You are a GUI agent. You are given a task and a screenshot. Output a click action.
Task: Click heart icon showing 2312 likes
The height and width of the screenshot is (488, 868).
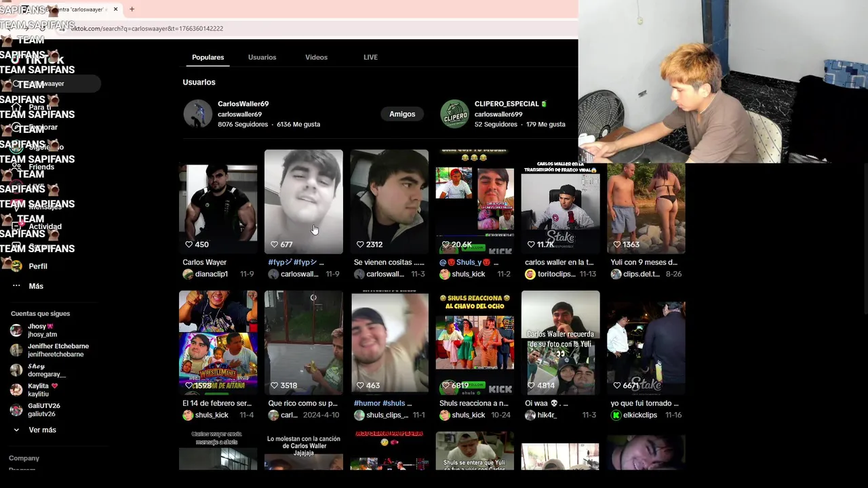360,244
